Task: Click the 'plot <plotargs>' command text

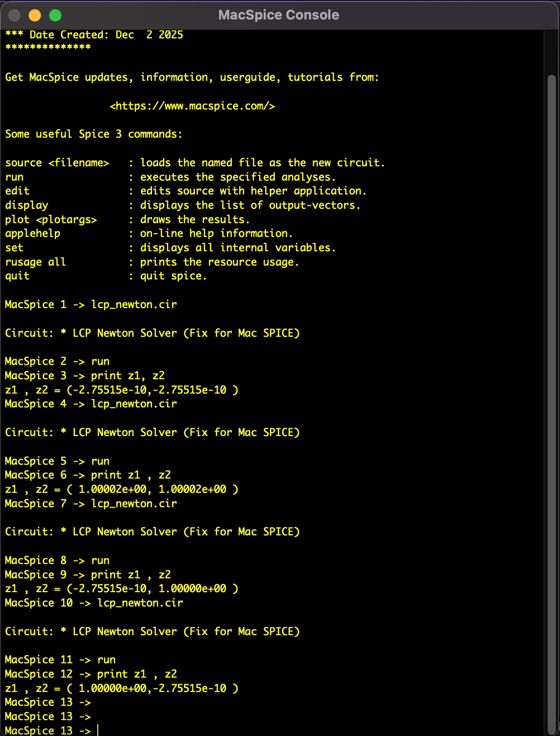Action: (51, 220)
